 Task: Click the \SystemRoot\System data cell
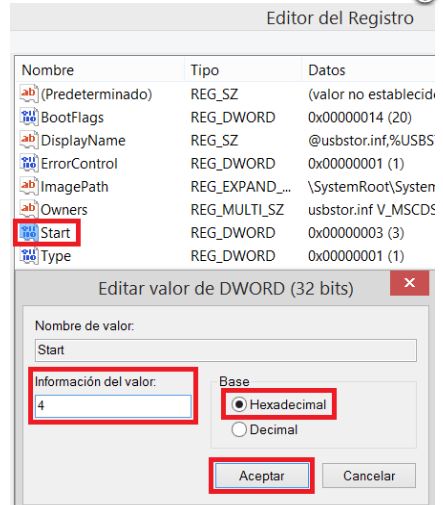371,187
